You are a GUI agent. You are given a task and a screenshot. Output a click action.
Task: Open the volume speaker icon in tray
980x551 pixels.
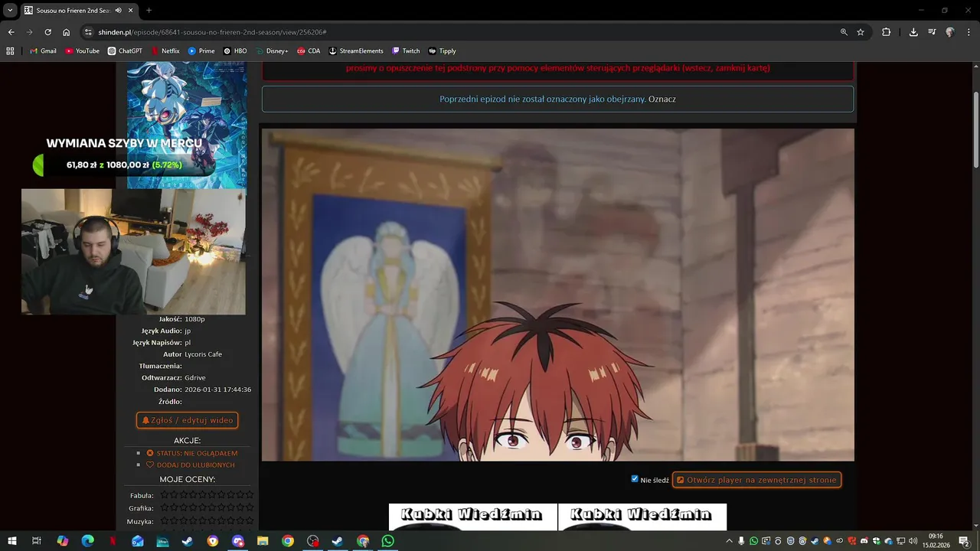click(x=913, y=541)
